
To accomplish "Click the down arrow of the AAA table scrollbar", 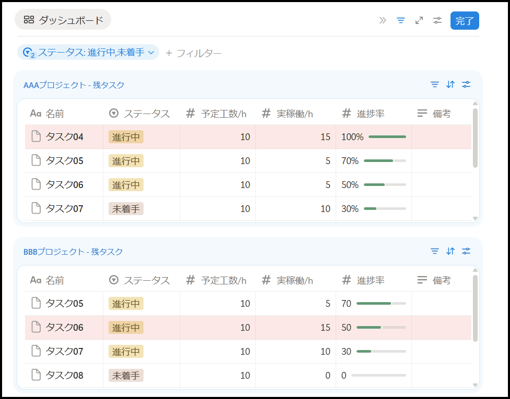I will [475, 218].
